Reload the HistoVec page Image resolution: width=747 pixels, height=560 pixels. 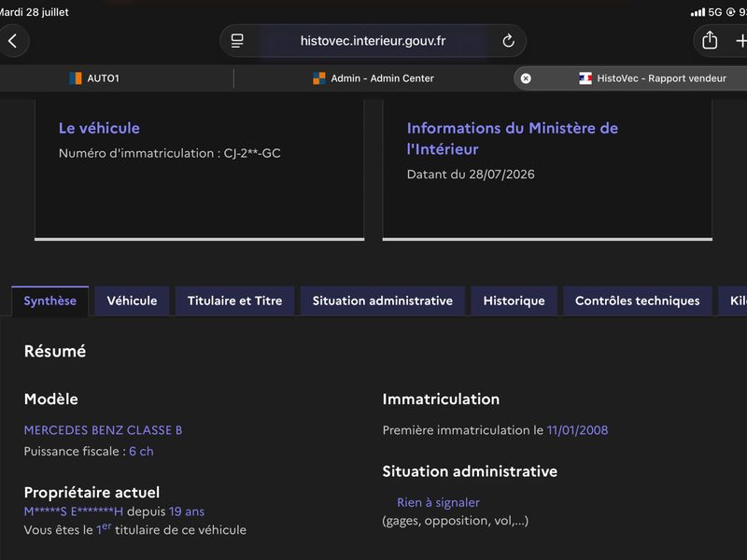[508, 41]
